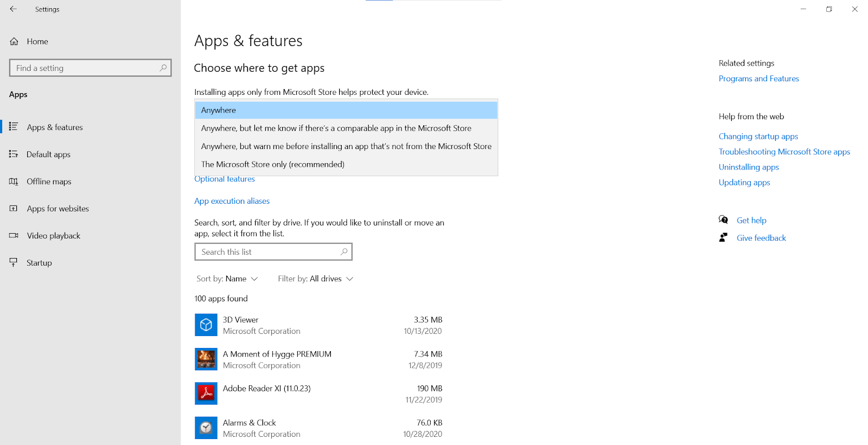868x445 pixels.
Task: Select the Default apps sidebar icon
Action: (x=14, y=154)
